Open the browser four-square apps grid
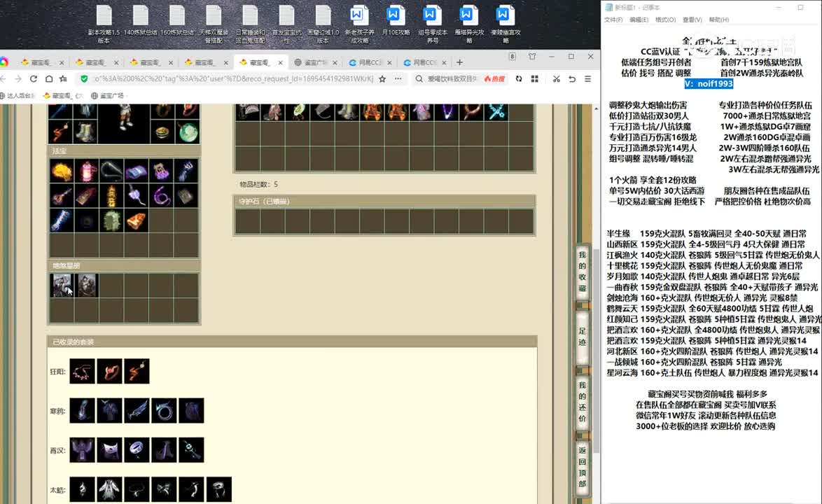This screenshot has height=504, width=822. click(535, 78)
